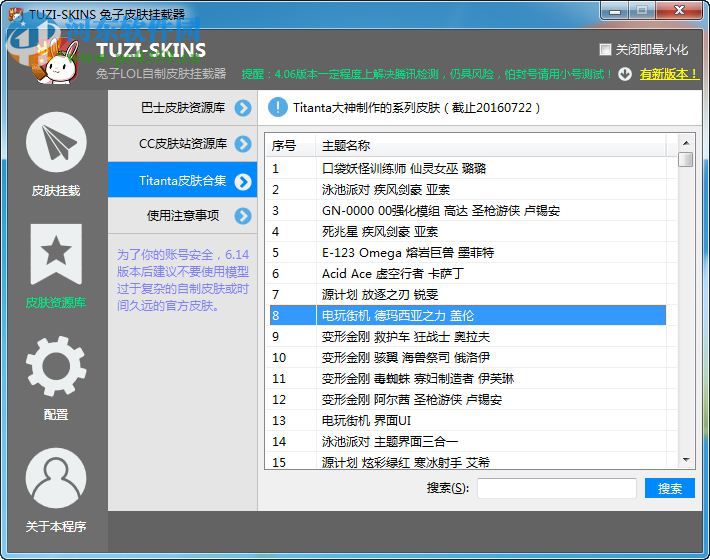This screenshot has height=560, width=710.
Task: Click the rabbit logo icon
Action: click(x=57, y=62)
